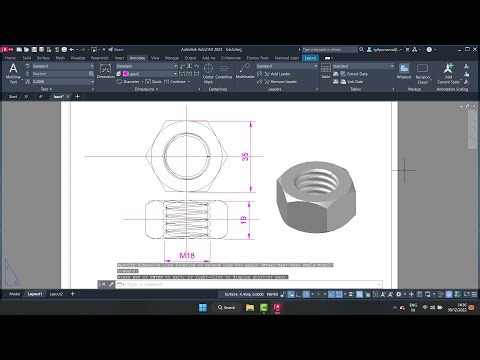Toggle PAPER space button in status bar
480x360 pixels.
tap(272, 294)
